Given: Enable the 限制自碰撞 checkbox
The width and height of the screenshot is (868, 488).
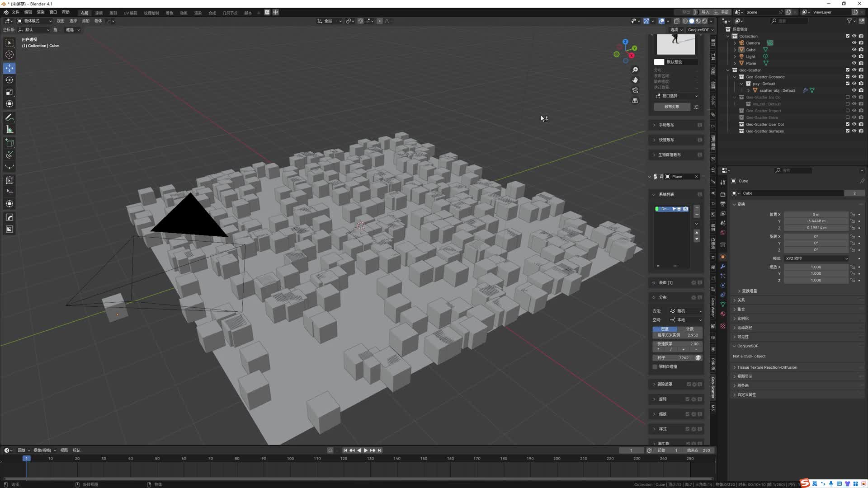Looking at the screenshot, I should pyautogui.click(x=655, y=367).
